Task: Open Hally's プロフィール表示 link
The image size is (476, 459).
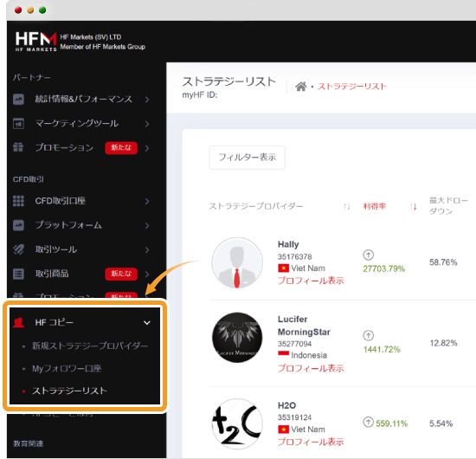Action: tap(311, 281)
